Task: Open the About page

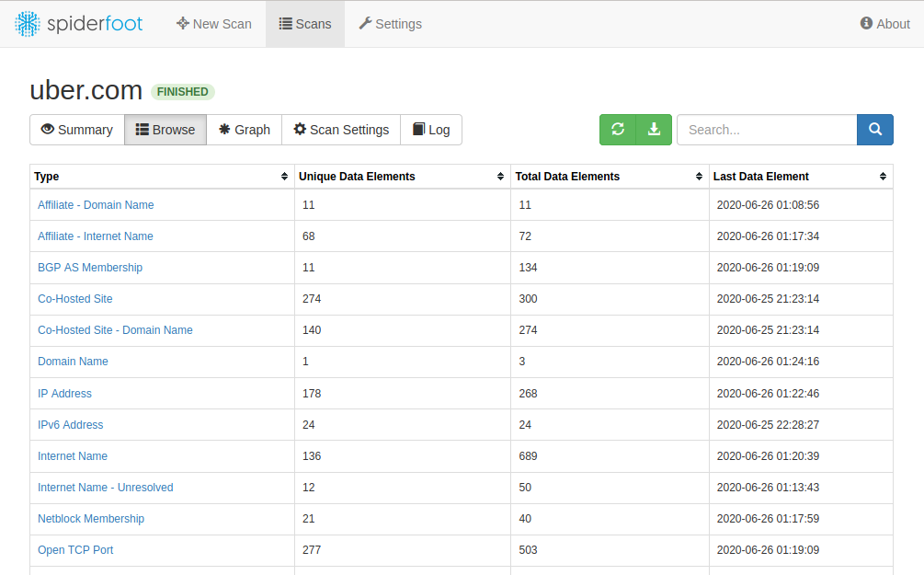Action: click(x=885, y=24)
